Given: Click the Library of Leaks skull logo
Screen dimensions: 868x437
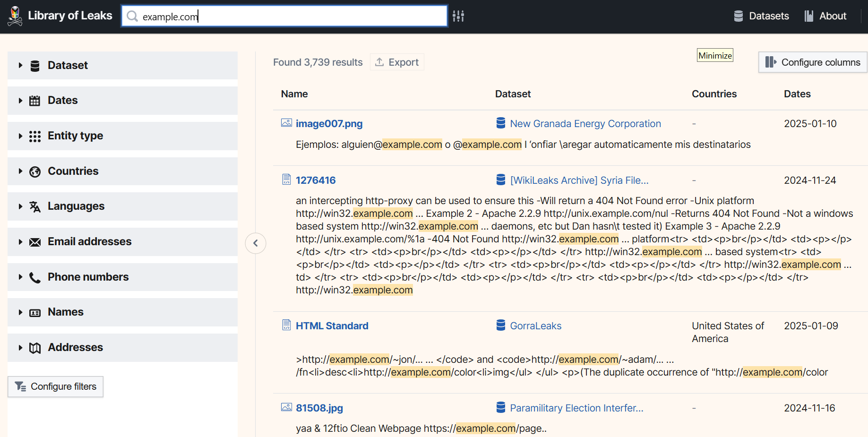Looking at the screenshot, I should click(15, 16).
